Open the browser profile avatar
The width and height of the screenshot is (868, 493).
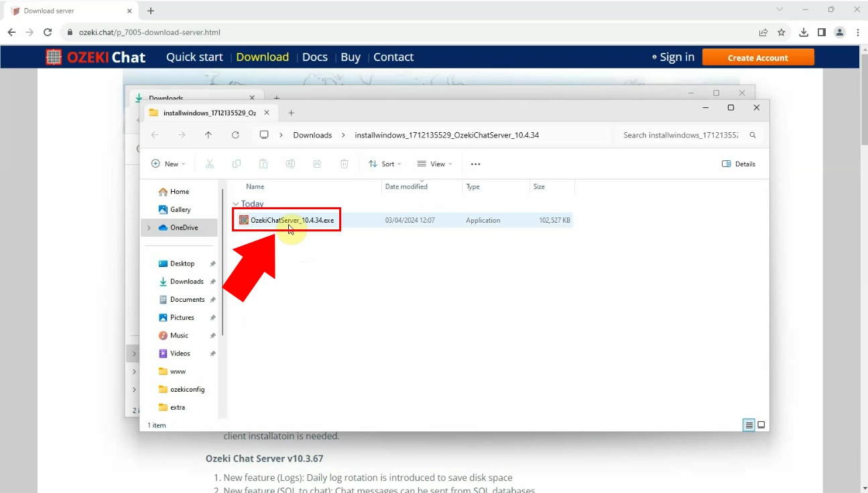click(840, 32)
